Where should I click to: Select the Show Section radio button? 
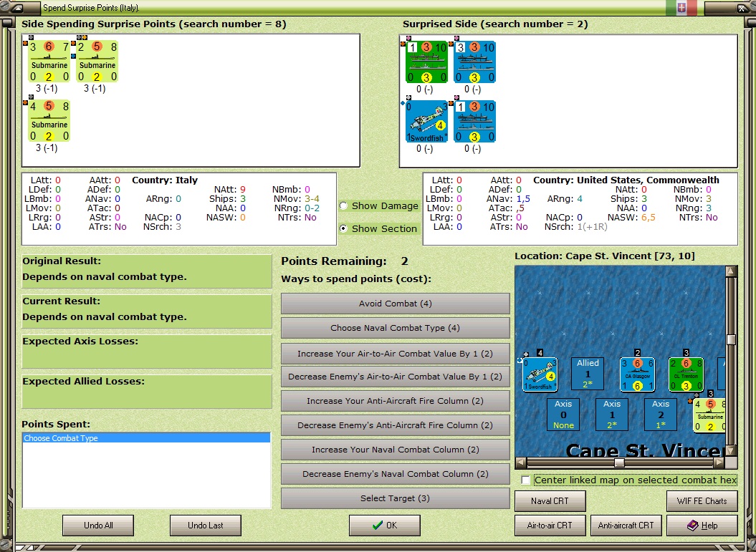coord(343,229)
